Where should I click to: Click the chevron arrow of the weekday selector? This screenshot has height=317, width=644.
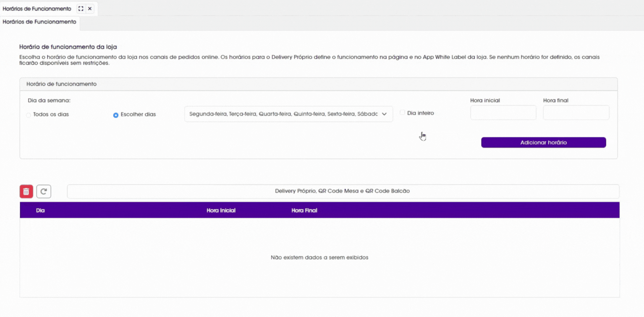click(384, 114)
